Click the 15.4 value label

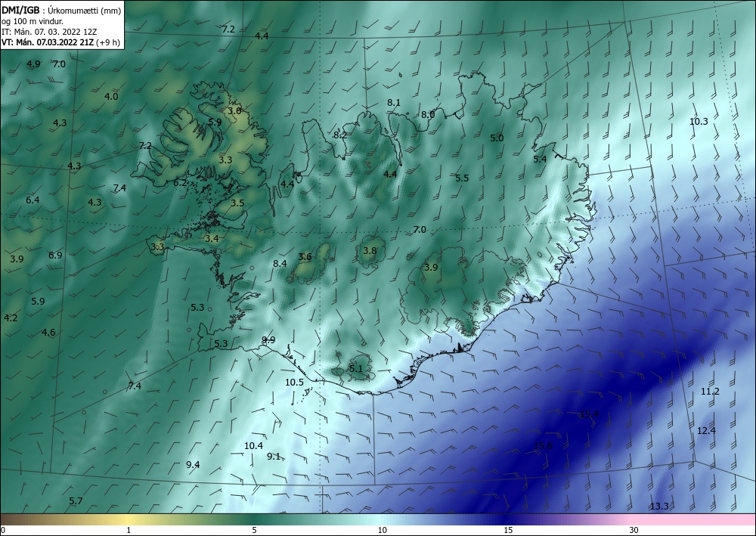click(x=589, y=414)
